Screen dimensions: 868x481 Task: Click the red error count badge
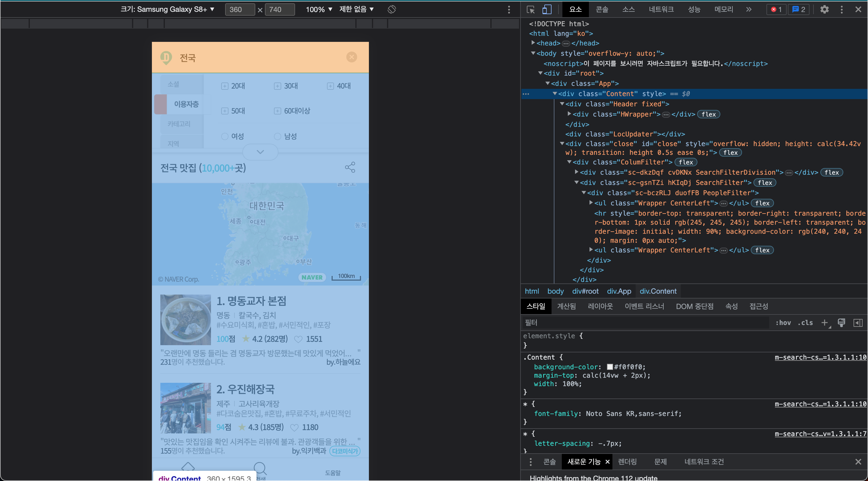[776, 9]
